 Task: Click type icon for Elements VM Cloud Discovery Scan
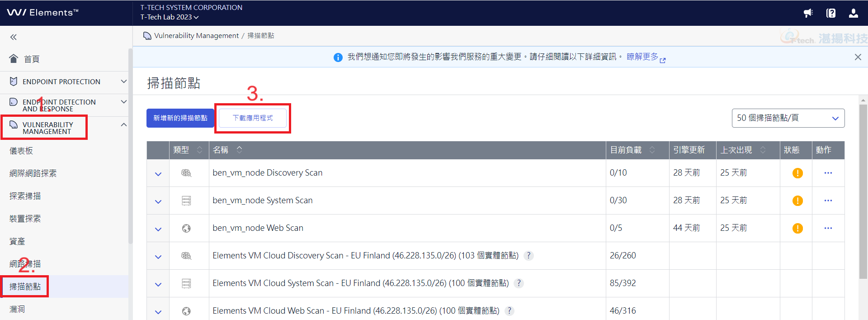click(186, 256)
